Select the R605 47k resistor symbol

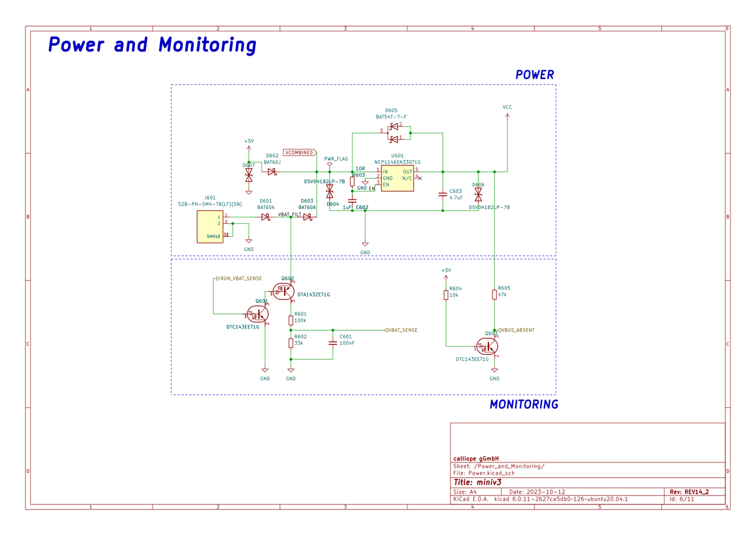(x=494, y=295)
